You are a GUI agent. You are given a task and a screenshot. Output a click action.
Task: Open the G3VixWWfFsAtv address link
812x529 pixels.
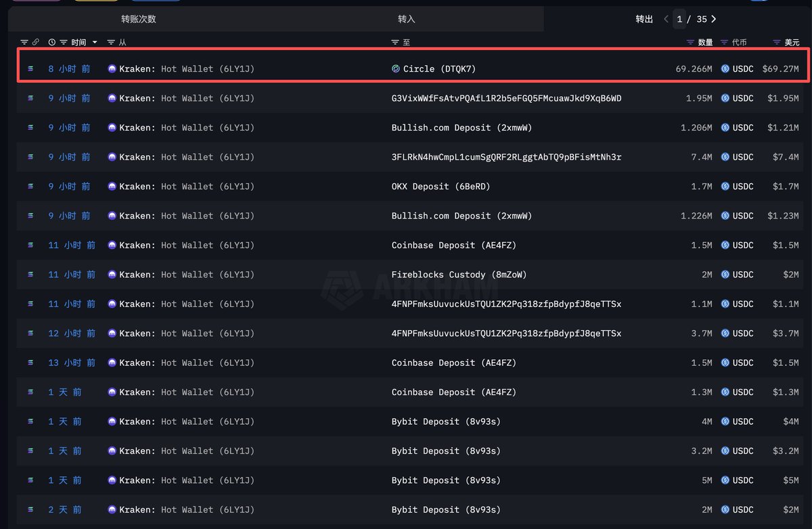[506, 98]
